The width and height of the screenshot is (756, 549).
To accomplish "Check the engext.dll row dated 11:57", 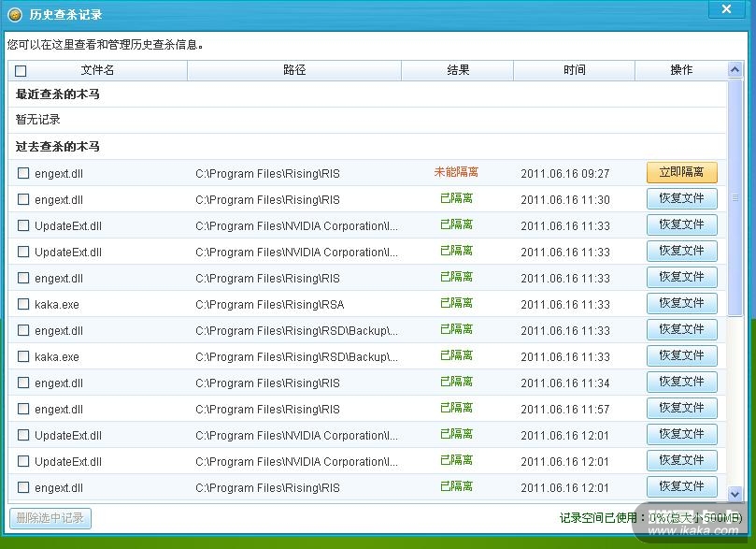I will [x=23, y=409].
